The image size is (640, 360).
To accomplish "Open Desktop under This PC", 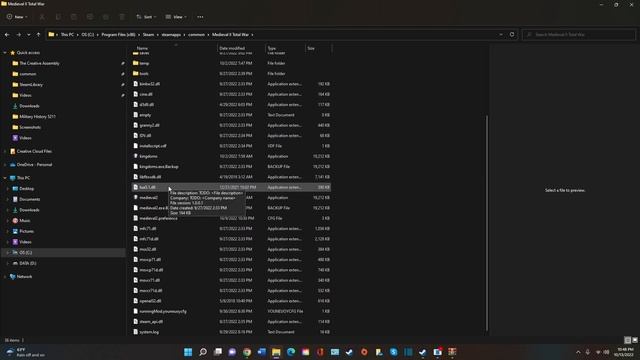I will [27, 189].
